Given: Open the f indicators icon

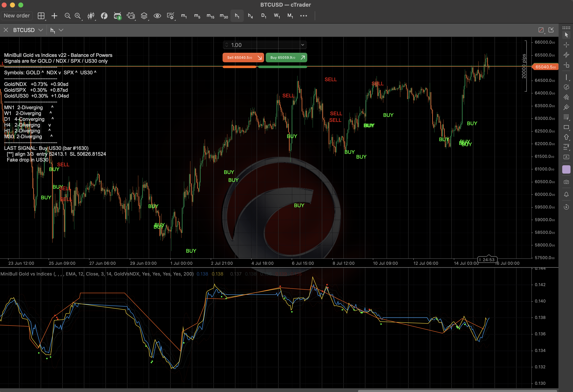Looking at the screenshot, I should point(104,16).
